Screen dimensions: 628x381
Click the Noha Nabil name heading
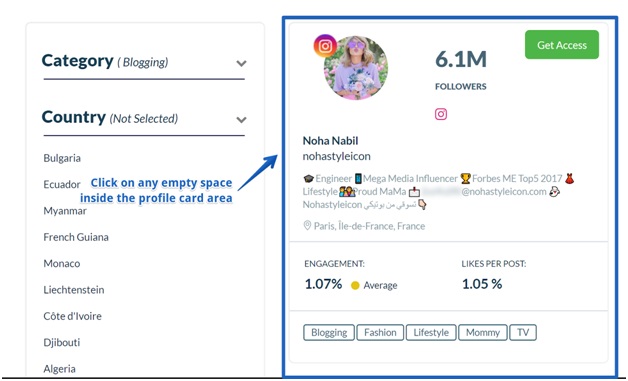tap(330, 141)
